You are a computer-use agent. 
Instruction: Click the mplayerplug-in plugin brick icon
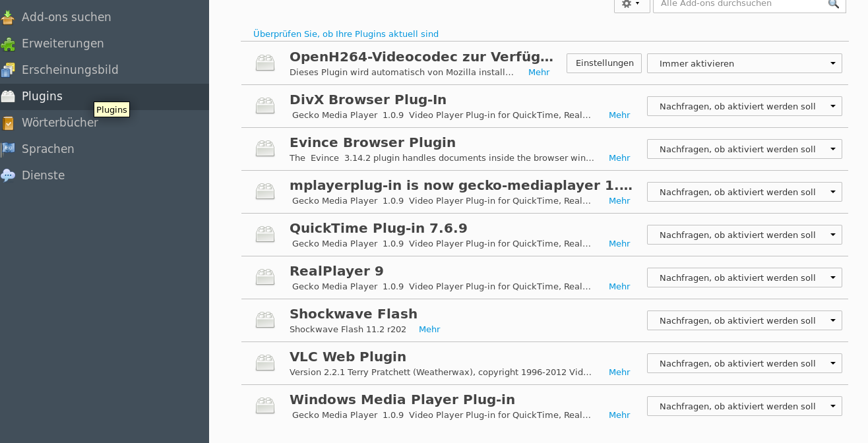[265, 192]
